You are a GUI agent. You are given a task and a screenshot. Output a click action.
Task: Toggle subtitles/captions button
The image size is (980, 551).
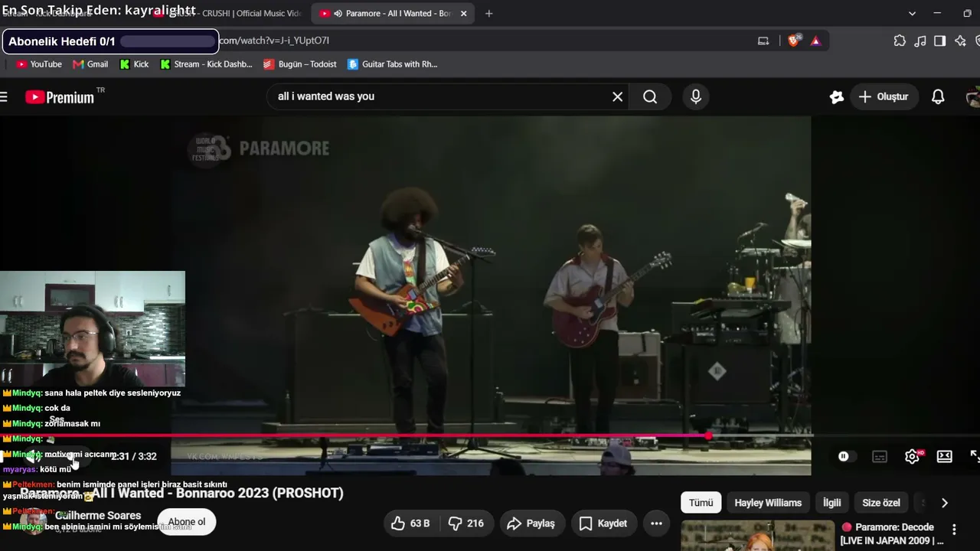[x=880, y=456]
